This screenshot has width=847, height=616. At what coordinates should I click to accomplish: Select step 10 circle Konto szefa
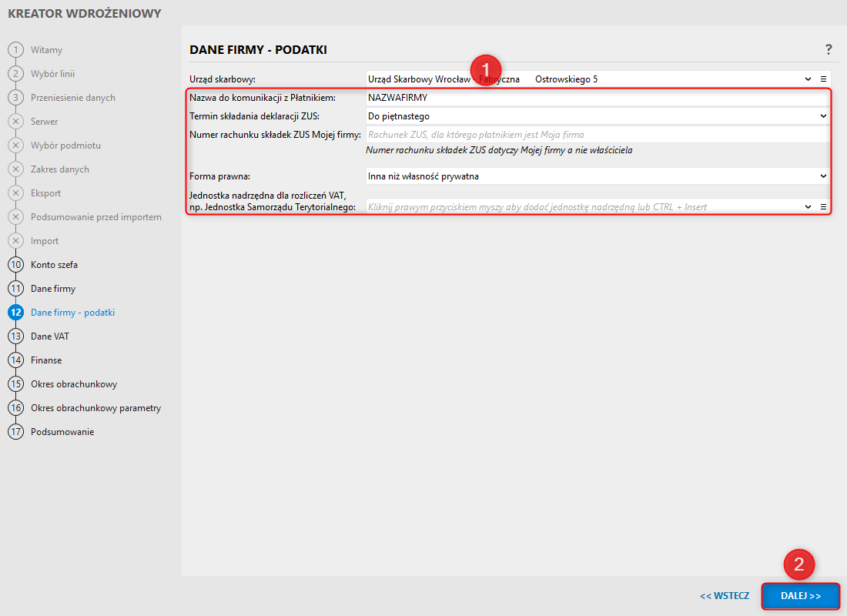(x=15, y=265)
